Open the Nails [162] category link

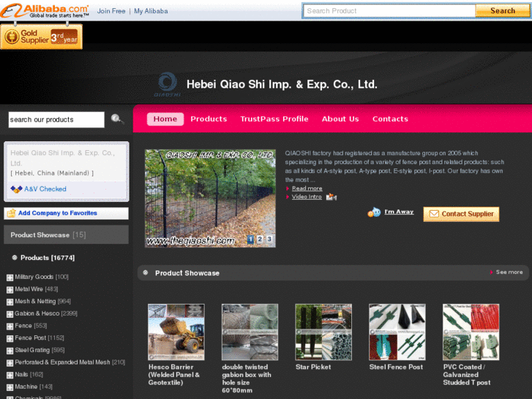pos(29,375)
